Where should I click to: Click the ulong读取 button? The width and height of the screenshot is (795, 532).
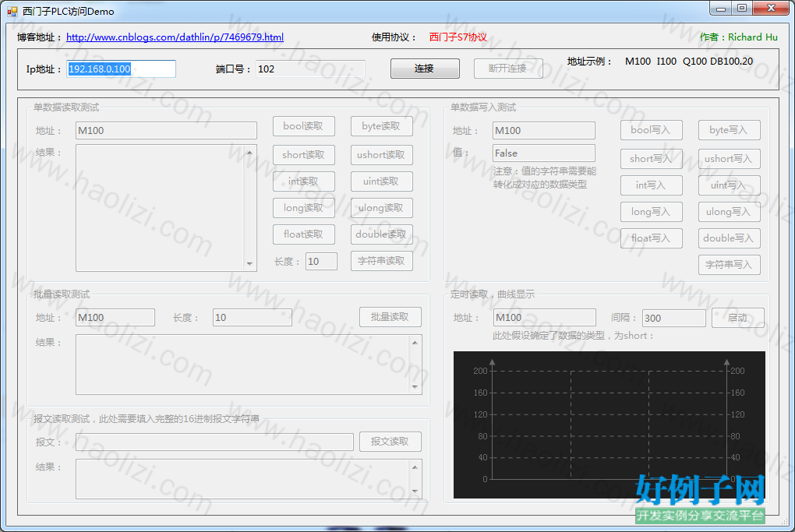coord(381,208)
